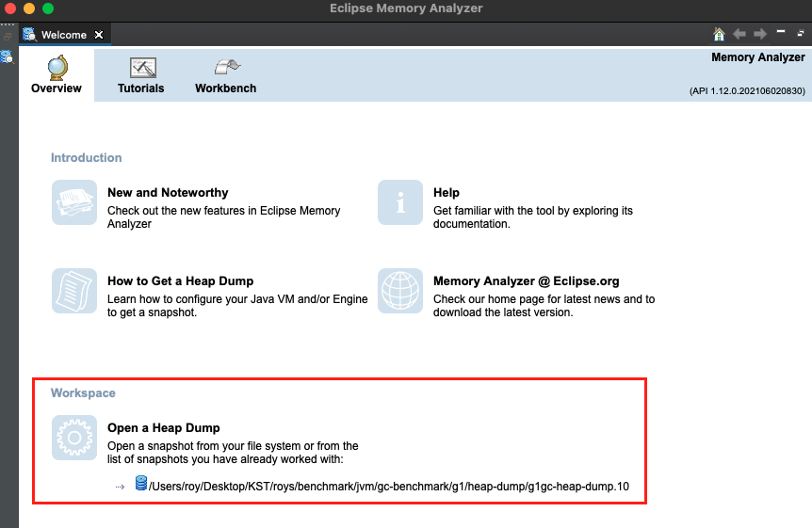Click the Eclipse Memory Analyzer window title
The height and width of the screenshot is (528, 812).
tap(406, 8)
